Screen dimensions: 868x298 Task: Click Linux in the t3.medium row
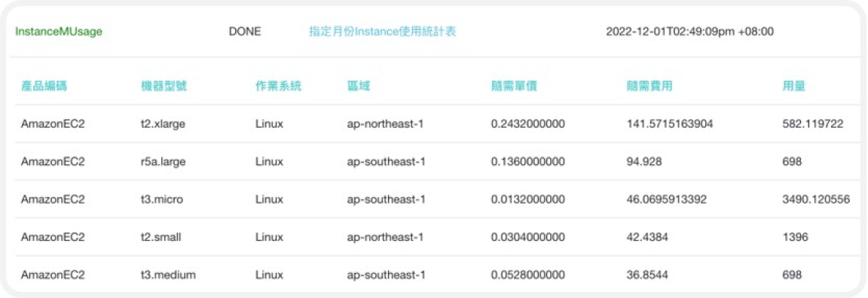(269, 274)
